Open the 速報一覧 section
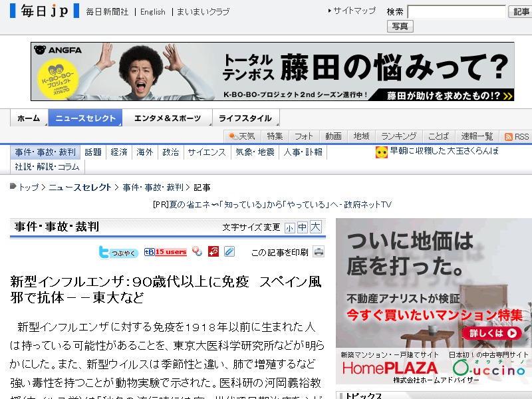532x399 pixels. [x=477, y=136]
